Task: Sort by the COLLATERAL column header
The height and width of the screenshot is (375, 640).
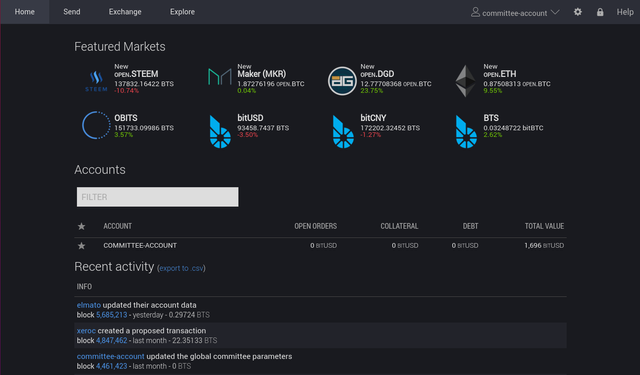Action: point(399,226)
